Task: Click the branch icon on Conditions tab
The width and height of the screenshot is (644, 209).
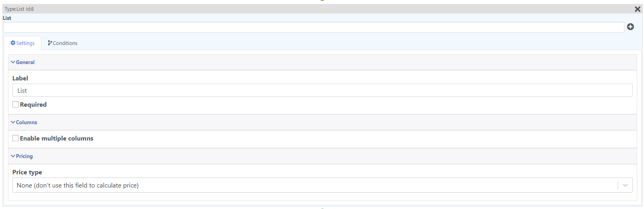Action: click(x=50, y=43)
